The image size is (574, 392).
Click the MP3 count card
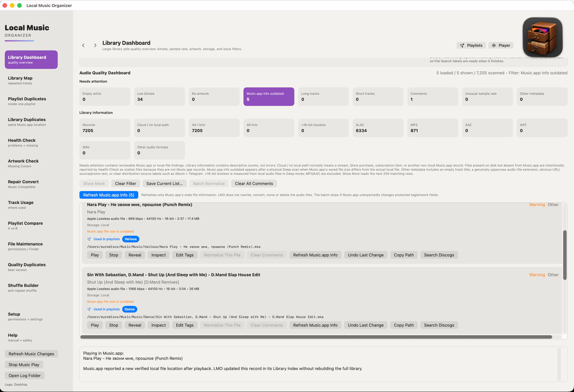click(433, 128)
